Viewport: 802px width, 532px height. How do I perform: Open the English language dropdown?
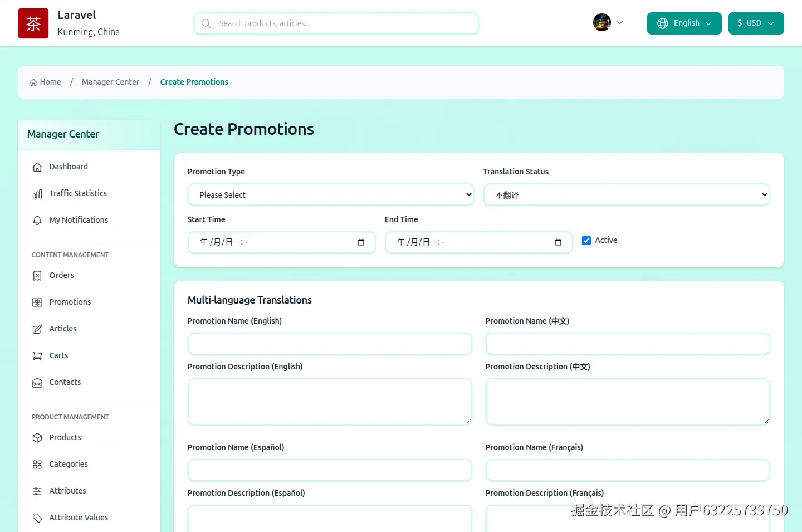point(684,23)
